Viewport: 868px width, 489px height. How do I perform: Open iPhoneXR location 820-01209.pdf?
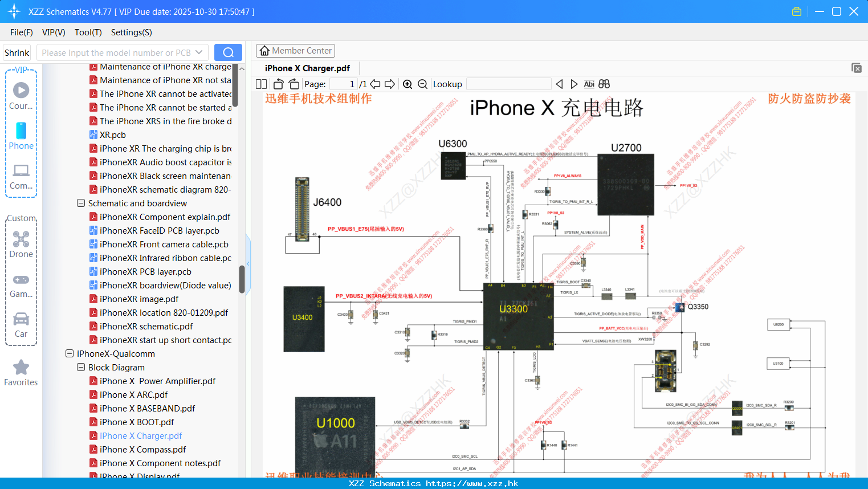[164, 312]
